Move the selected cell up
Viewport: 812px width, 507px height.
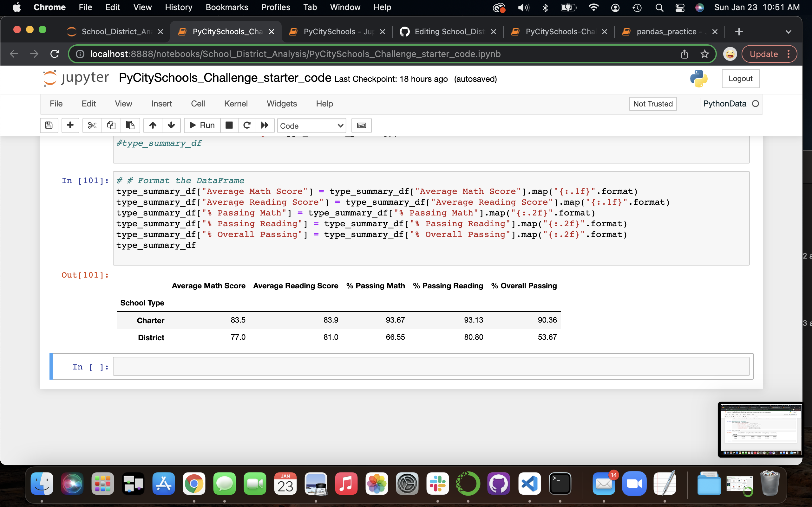coord(153,125)
